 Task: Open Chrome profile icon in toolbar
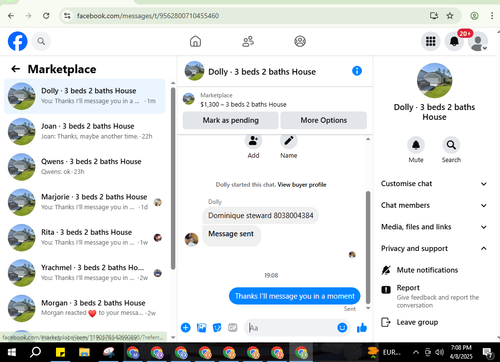tap(474, 16)
